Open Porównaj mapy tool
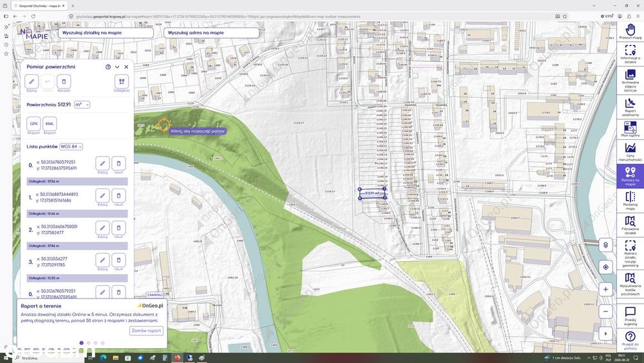The width and height of the screenshot is (644, 363). pyautogui.click(x=630, y=201)
